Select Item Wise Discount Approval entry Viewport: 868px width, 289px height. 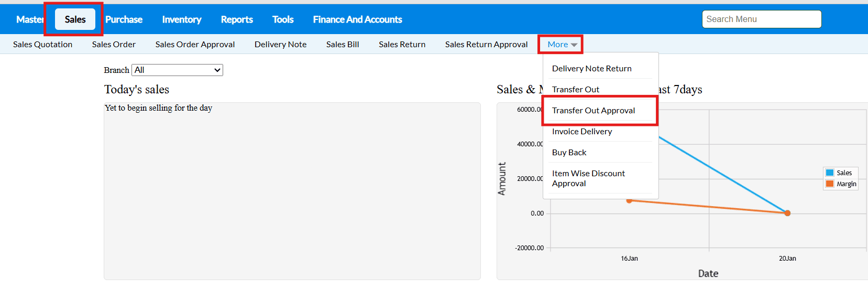[588, 178]
